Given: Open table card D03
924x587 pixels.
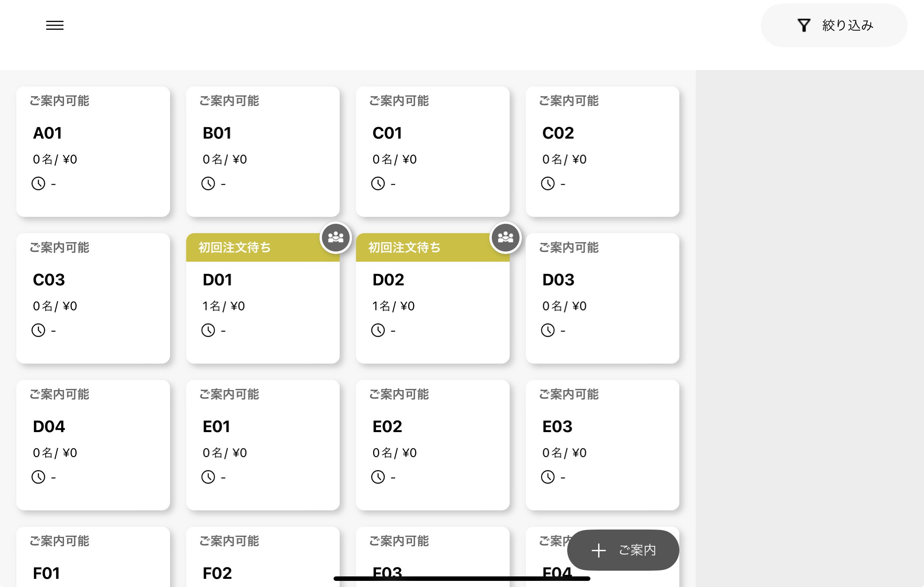Looking at the screenshot, I should click(602, 298).
